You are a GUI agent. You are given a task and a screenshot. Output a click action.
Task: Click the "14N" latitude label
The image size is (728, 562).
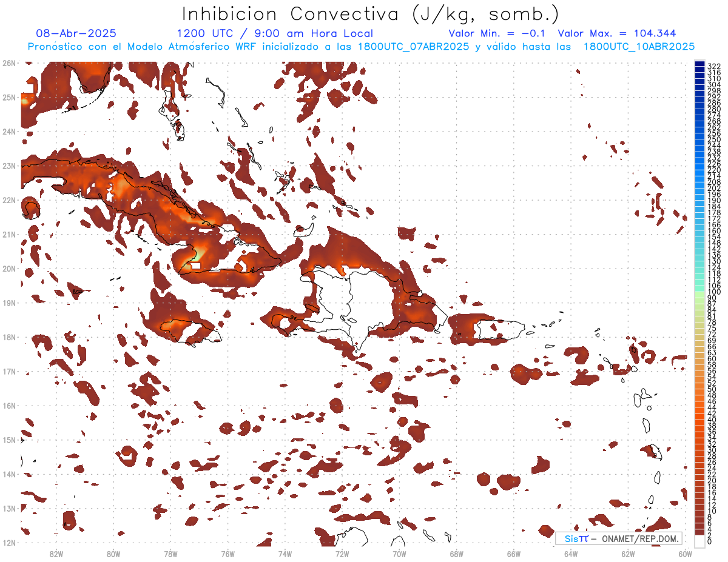[x=9, y=474]
